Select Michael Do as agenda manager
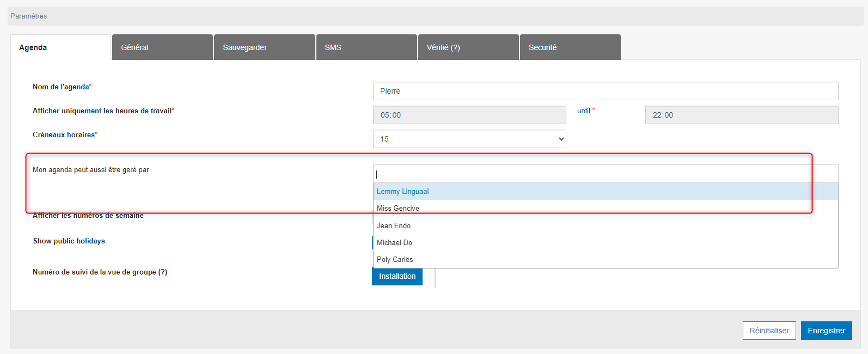 (x=604, y=242)
